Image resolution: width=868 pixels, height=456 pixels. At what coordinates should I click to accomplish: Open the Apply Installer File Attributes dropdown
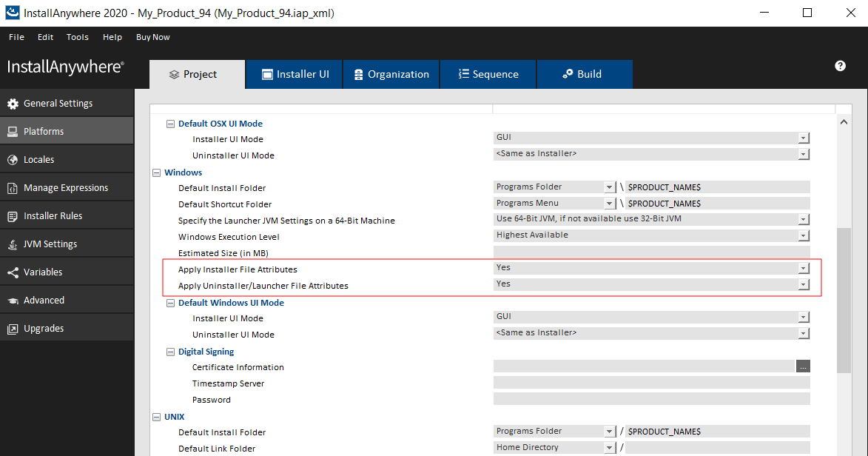804,268
